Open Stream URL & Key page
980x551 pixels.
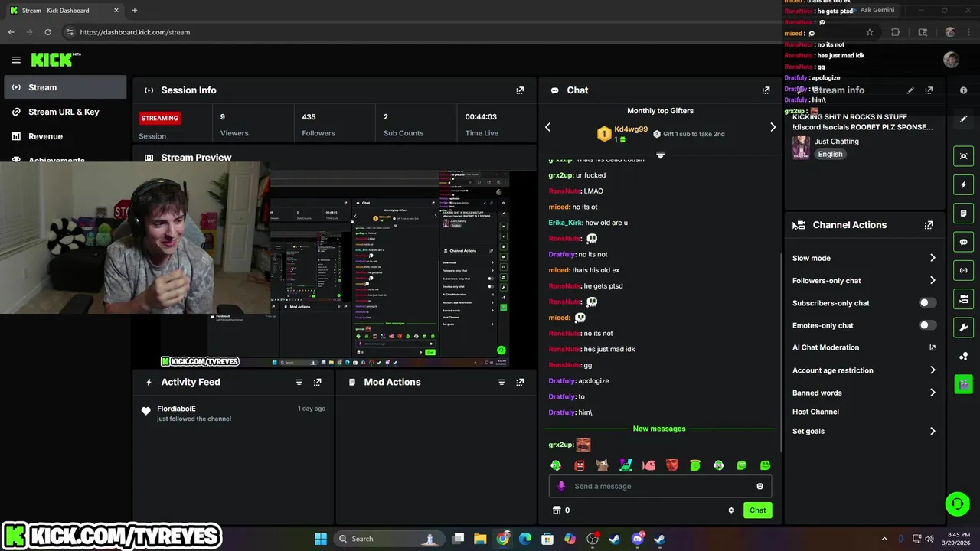click(65, 112)
